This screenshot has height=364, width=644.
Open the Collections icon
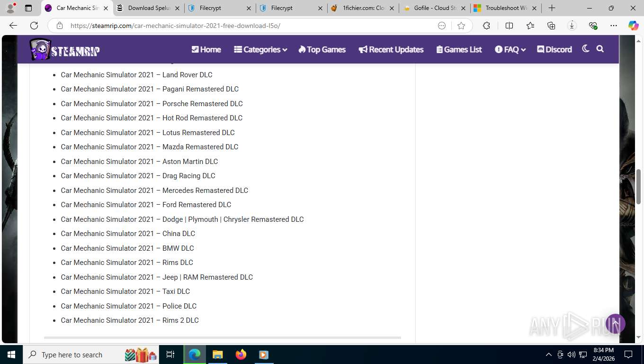551,26
